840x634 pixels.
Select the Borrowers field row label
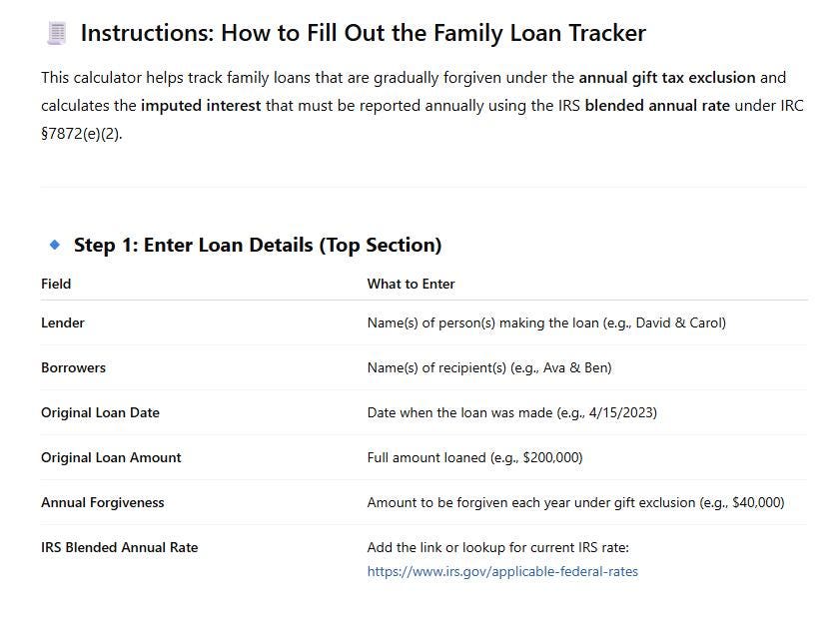coord(73,367)
